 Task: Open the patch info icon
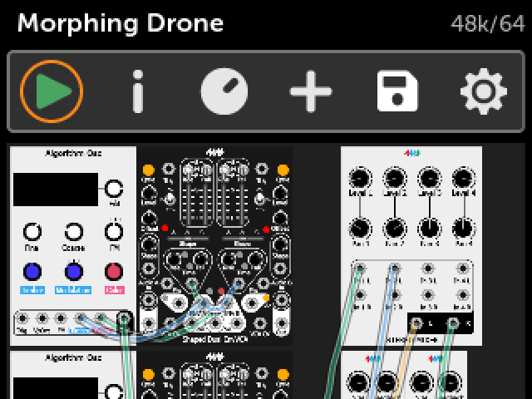click(x=138, y=91)
